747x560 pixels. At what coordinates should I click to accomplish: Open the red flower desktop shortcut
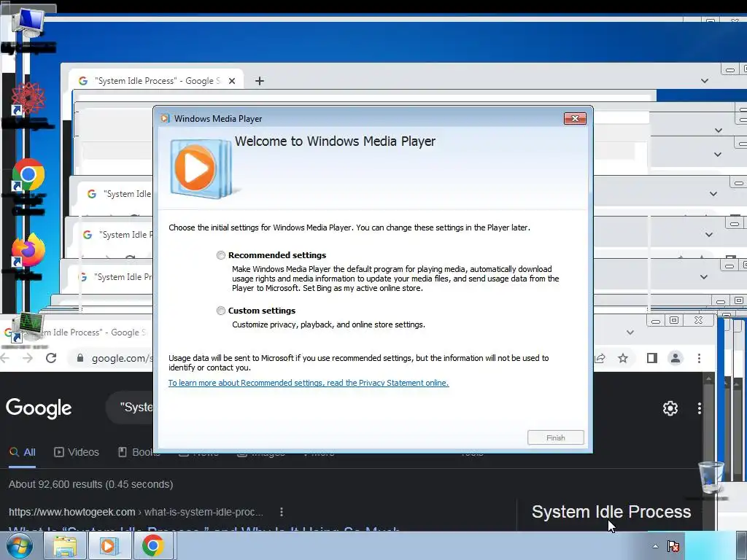(x=28, y=98)
